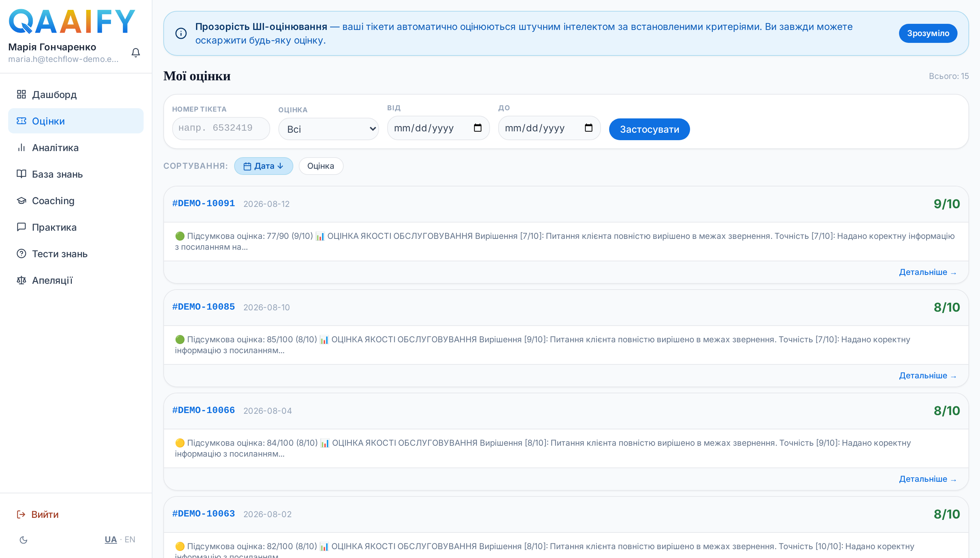This screenshot has height=558, width=980.
Task: Click date 2026-08-02
Action: click(267, 514)
